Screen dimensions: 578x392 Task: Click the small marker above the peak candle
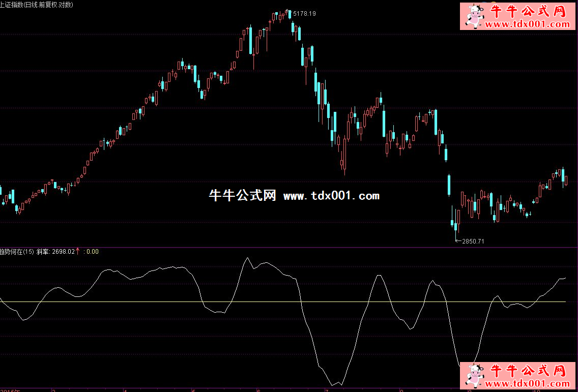point(287,10)
